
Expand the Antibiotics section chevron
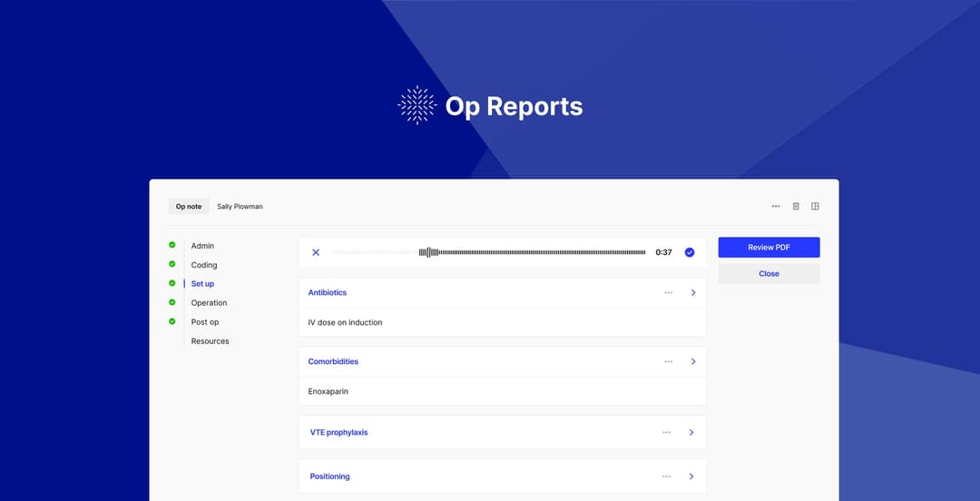click(x=693, y=292)
